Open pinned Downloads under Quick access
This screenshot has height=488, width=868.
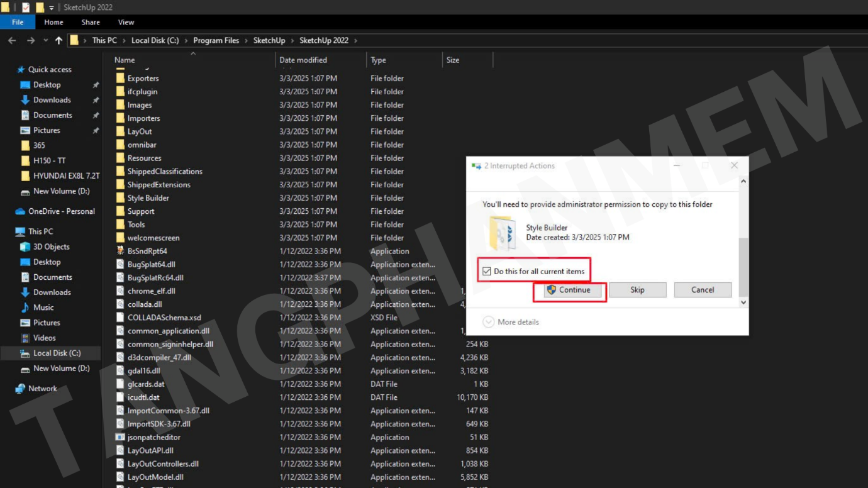(x=52, y=100)
